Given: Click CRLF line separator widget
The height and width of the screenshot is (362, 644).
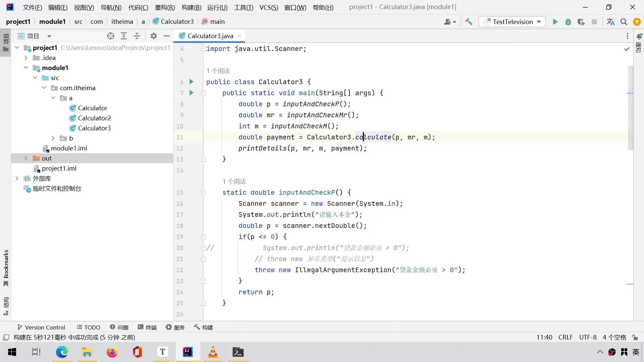Looking at the screenshot, I should click(565, 337).
